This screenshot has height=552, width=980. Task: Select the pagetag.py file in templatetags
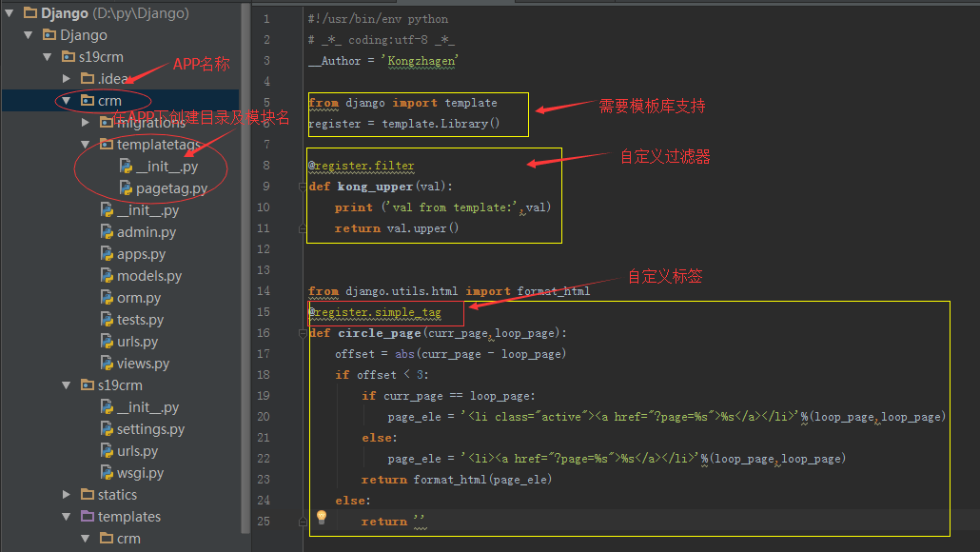[172, 188]
